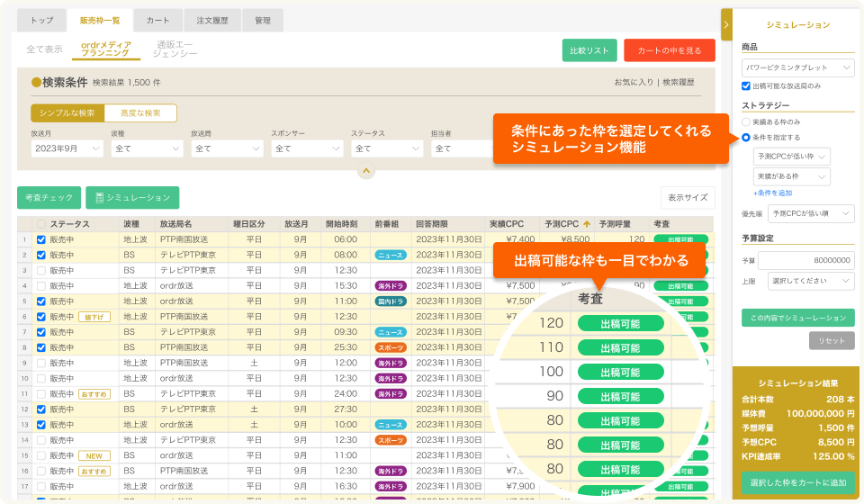Open the 商品 product dropdown
The image size is (864, 504).
(797, 67)
